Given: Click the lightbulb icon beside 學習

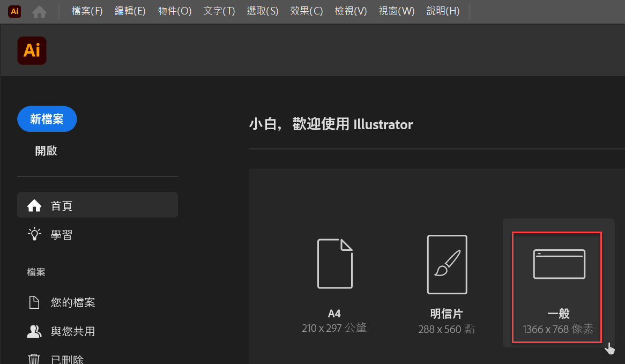Looking at the screenshot, I should coord(34,234).
